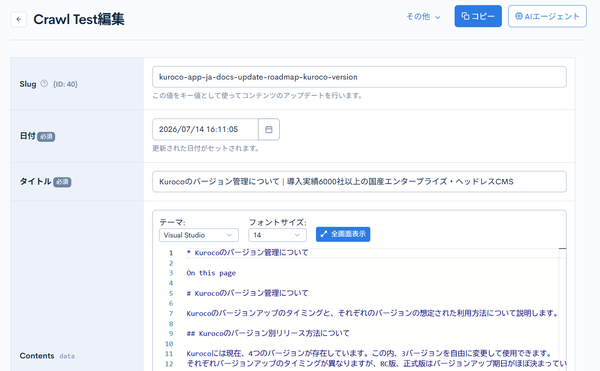Click editor line 1 heading text
The height and width of the screenshot is (371, 600).
tap(247, 252)
